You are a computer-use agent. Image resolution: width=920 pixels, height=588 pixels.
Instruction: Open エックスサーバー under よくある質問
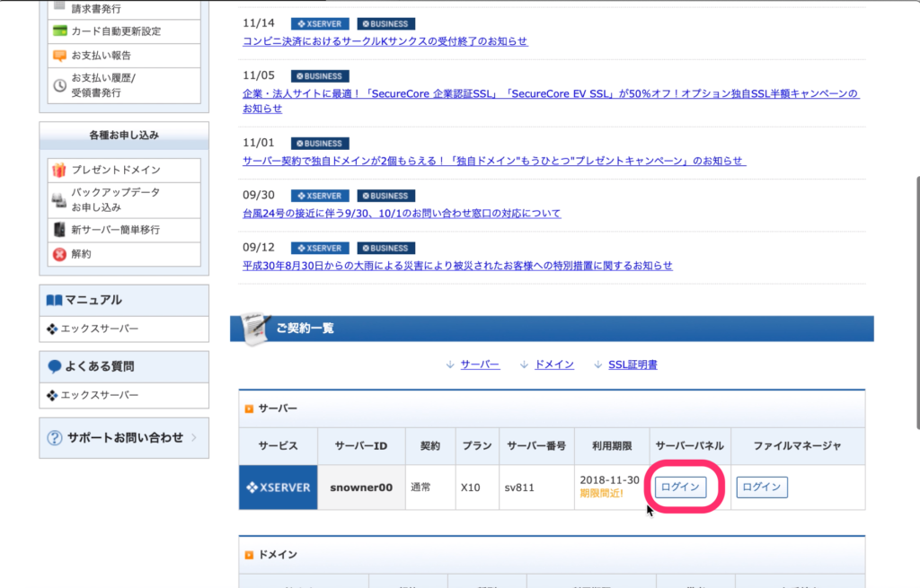pos(99,395)
